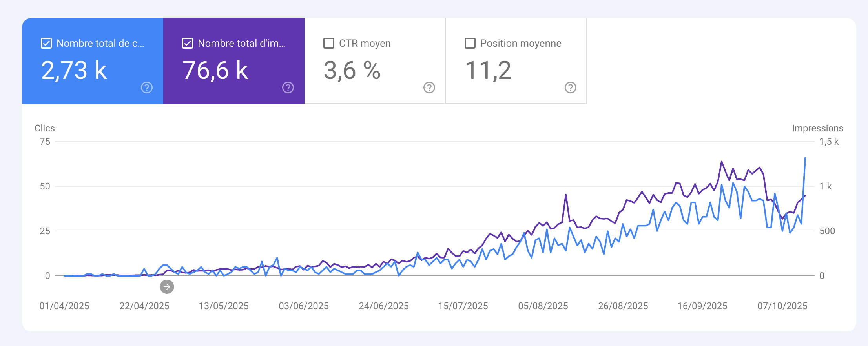Open help icon on total impressions card
Screen dimensions: 868x346
pyautogui.click(x=288, y=87)
